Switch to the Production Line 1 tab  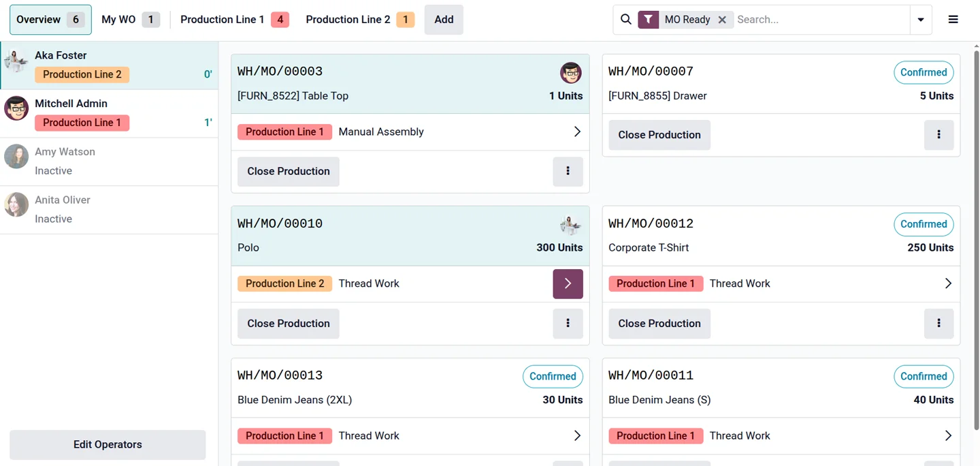(x=233, y=20)
